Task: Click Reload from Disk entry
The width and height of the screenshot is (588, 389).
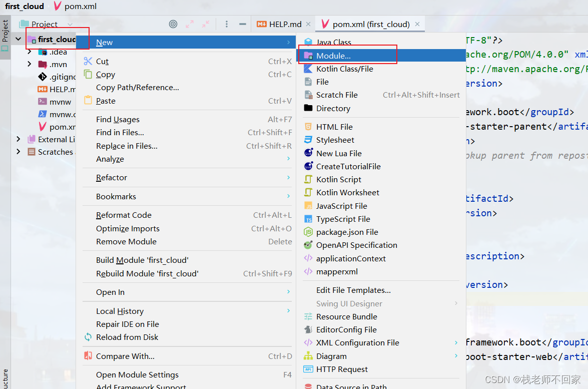Action: (x=187, y=337)
